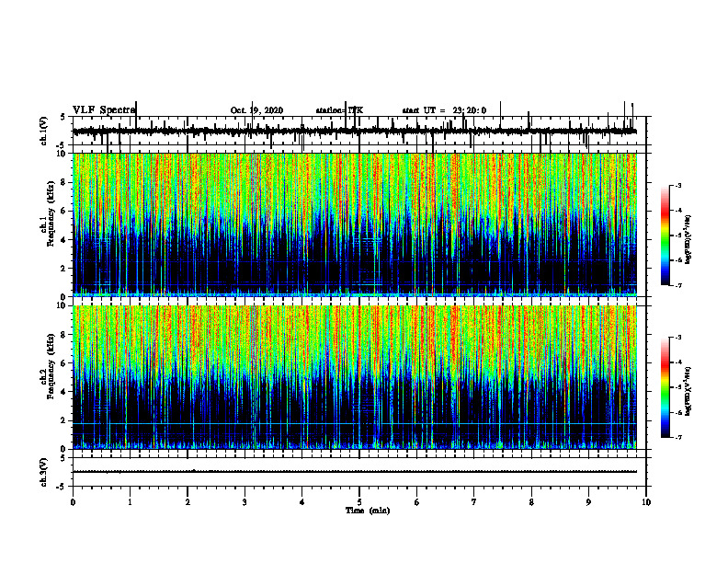Click the "0" tick on the time axis
This screenshot has height=563, width=728.
pos(73,502)
